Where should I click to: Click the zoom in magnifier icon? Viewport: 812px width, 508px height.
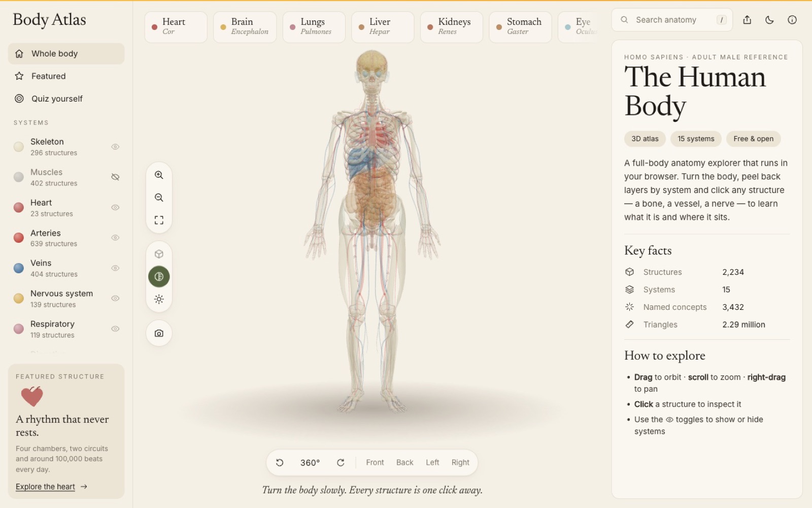(x=159, y=175)
